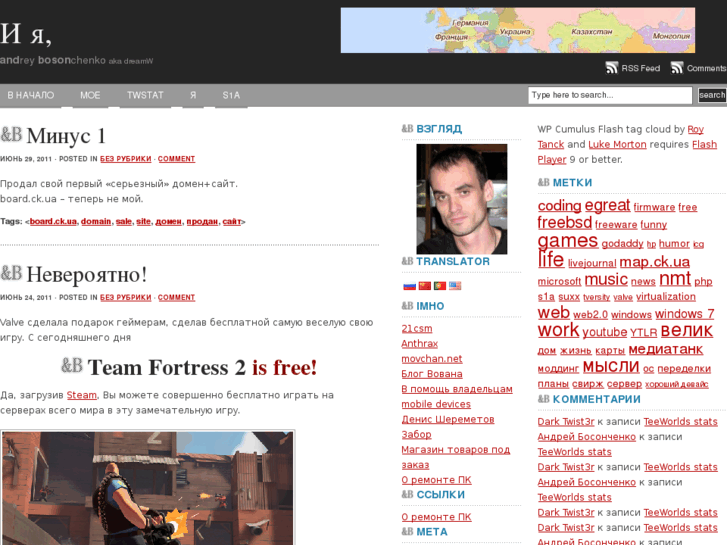Click the search button
The height and width of the screenshot is (545, 727).
click(712, 95)
